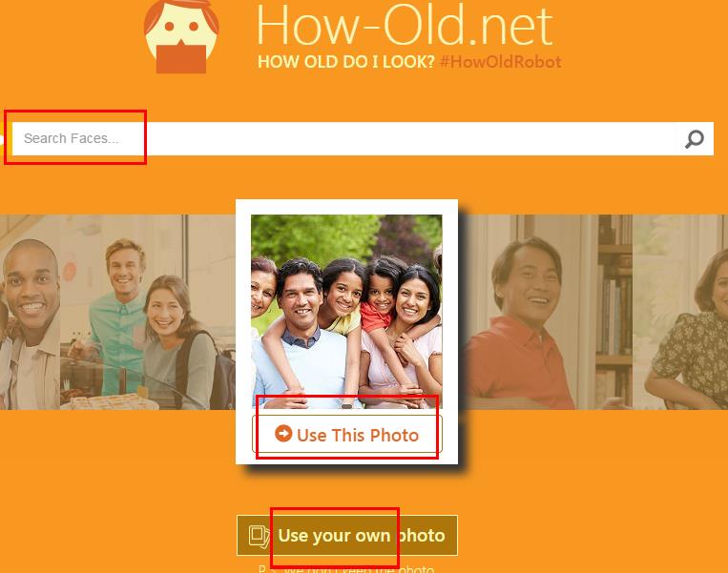Click the white photo card frame
This screenshot has height=573, width=728.
click(346, 332)
